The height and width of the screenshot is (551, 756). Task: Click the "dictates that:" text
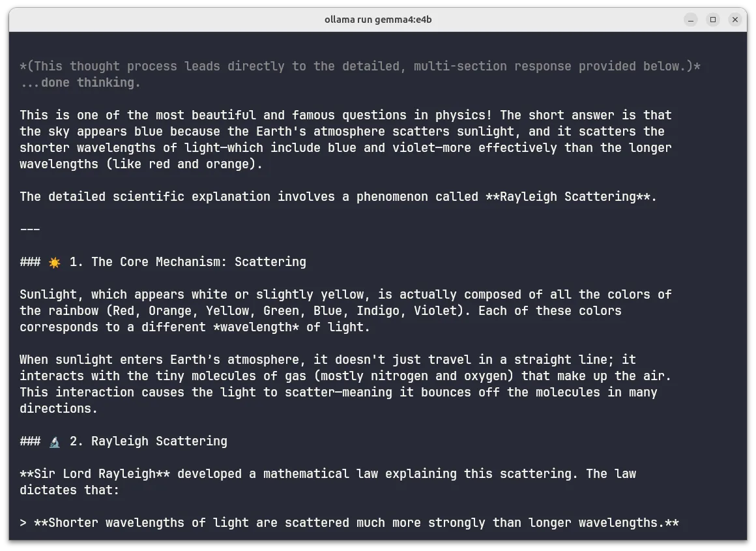(70, 490)
